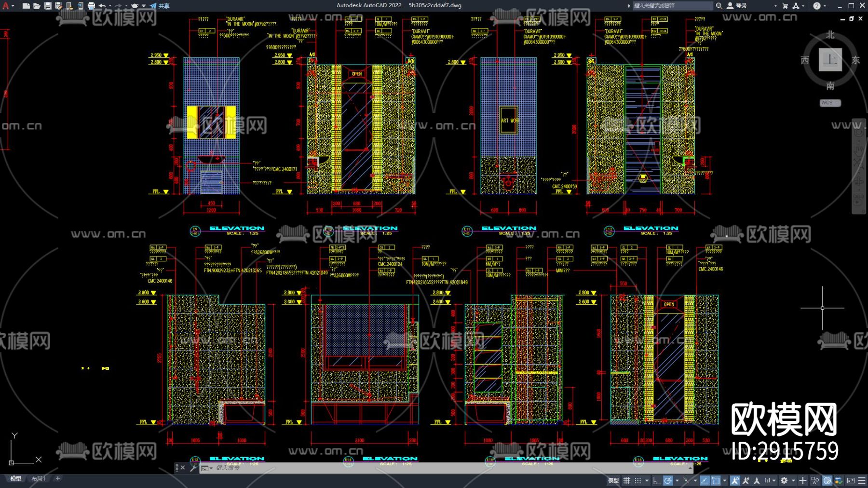Switch to the 模型 model tab
868x488 pixels.
15,478
